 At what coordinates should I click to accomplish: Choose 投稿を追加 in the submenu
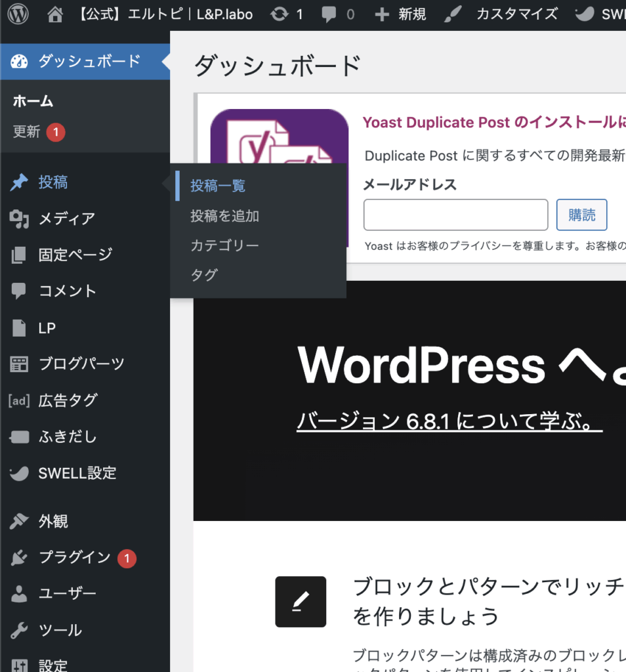click(x=224, y=216)
